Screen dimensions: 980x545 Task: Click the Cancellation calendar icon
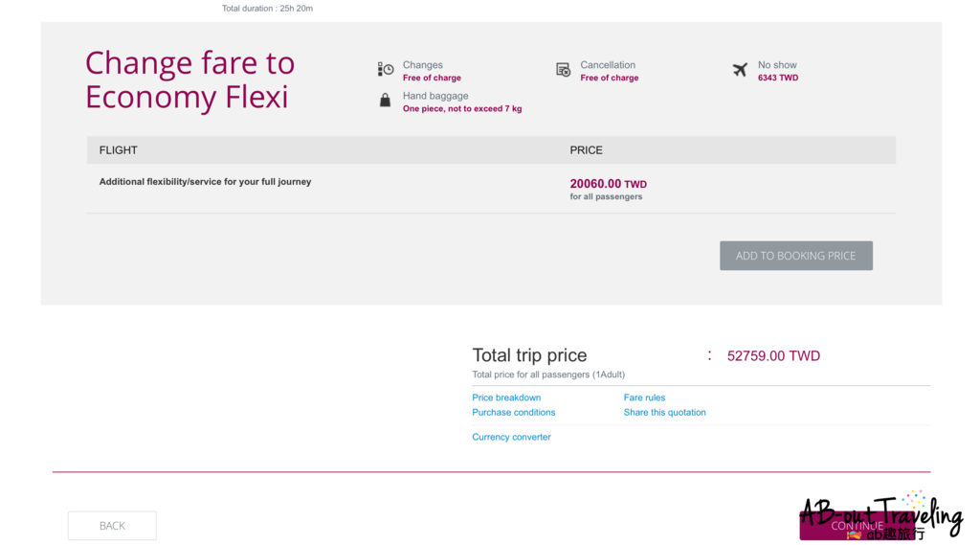(564, 70)
